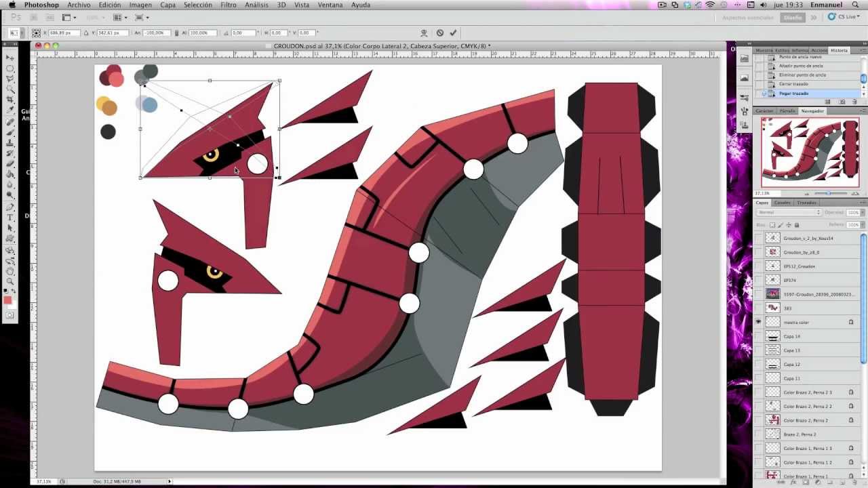Open the Navigator panel options menu
The image size is (868, 488).
tap(862, 110)
